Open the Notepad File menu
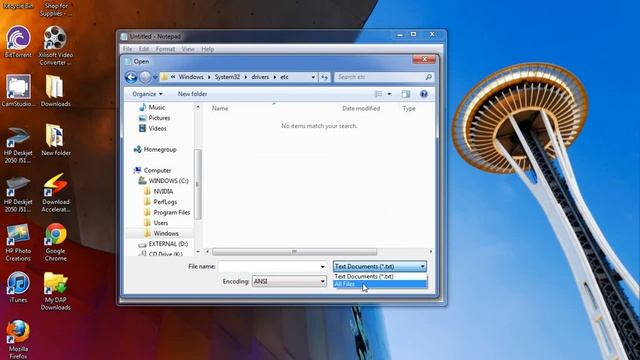 [127, 49]
